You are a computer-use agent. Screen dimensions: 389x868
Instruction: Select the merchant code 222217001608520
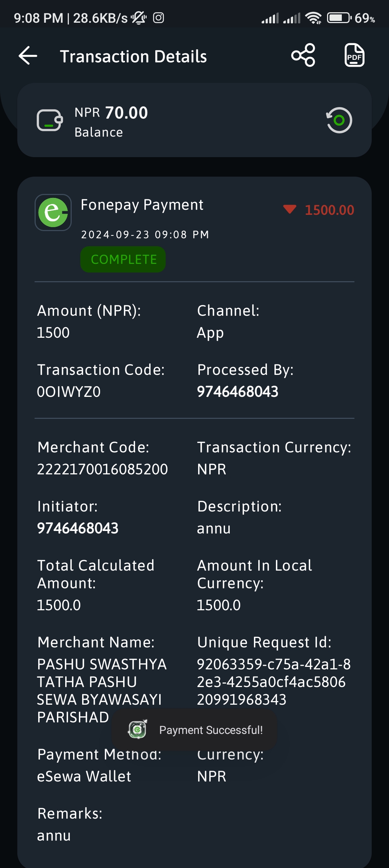(103, 469)
